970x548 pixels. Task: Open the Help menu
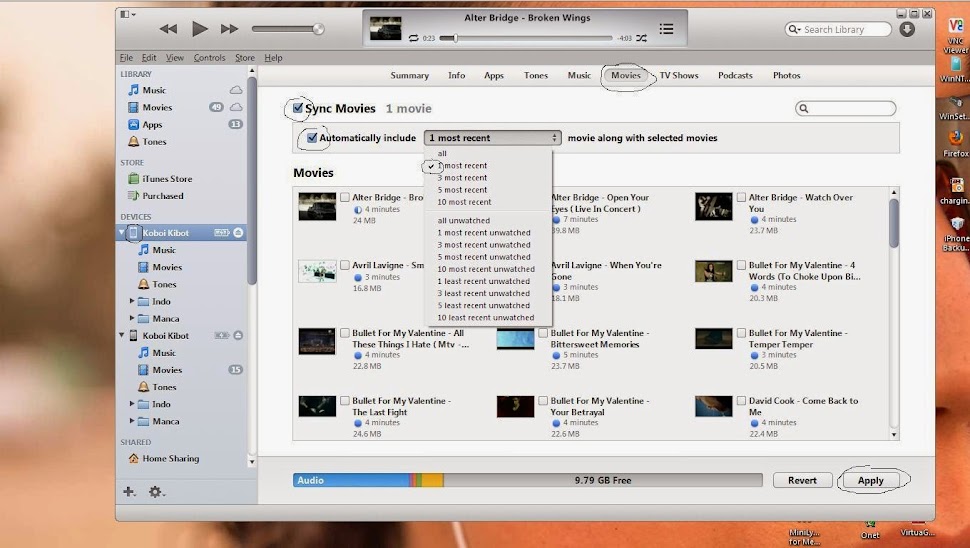coord(273,58)
